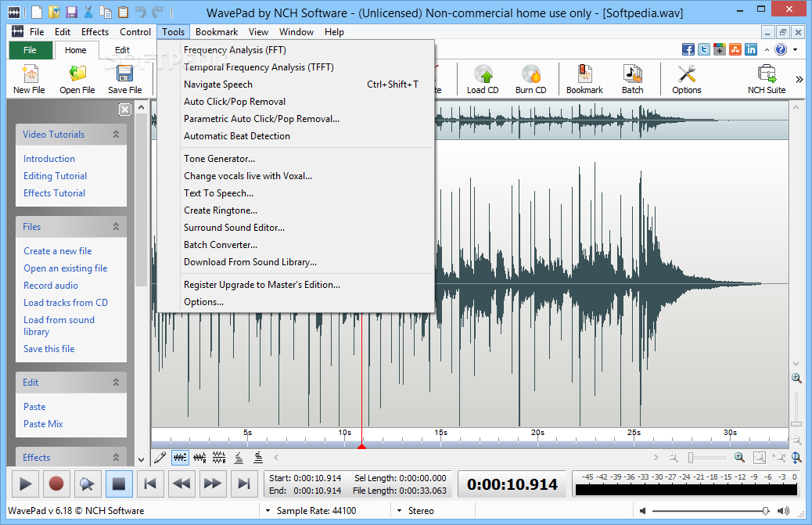Adjust the volume slider handle
Viewport: 812px width, 525px height.
(x=765, y=511)
